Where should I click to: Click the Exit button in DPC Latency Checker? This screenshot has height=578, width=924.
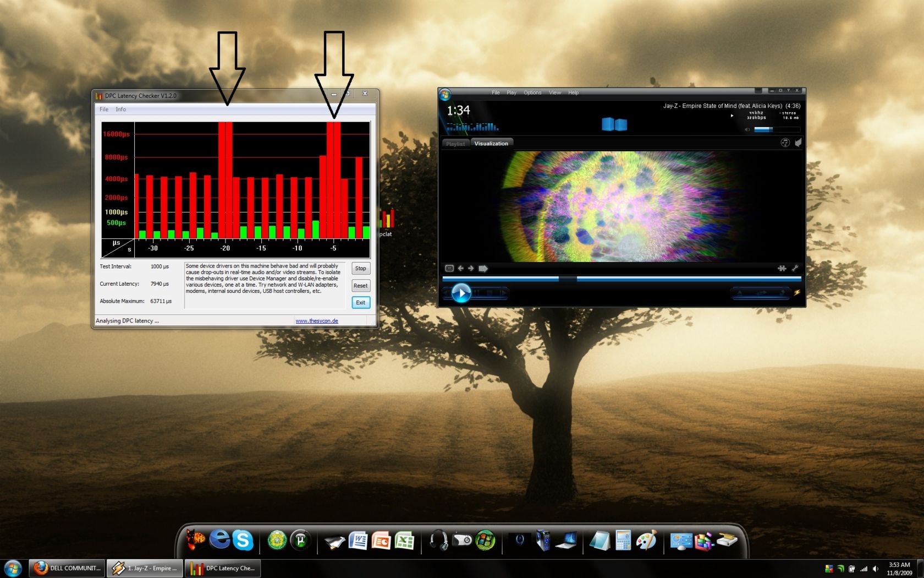pyautogui.click(x=361, y=303)
